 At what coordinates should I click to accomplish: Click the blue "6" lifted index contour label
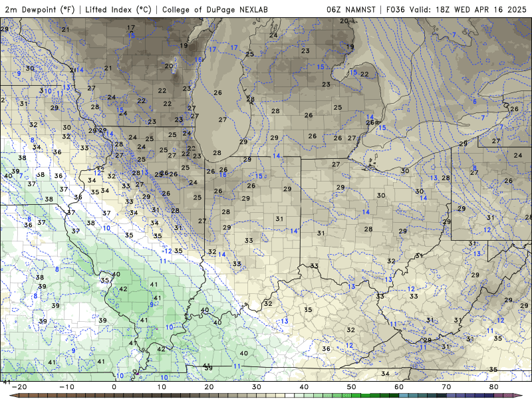click(475, 102)
